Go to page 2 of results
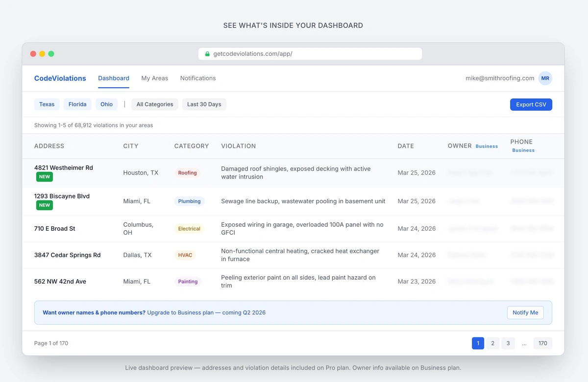 click(x=492, y=343)
